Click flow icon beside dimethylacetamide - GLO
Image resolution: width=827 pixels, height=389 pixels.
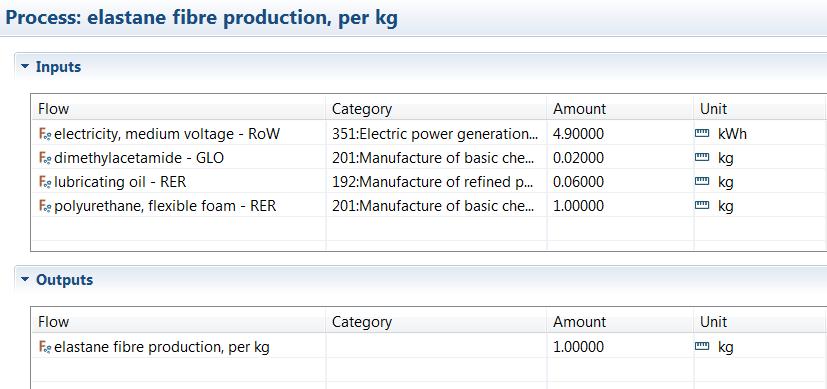45,158
